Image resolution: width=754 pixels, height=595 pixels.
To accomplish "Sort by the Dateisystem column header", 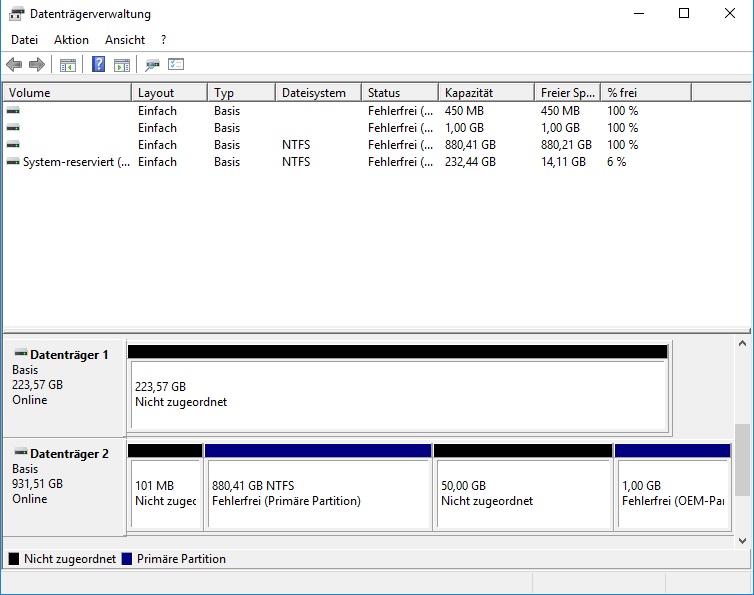I will pyautogui.click(x=318, y=92).
